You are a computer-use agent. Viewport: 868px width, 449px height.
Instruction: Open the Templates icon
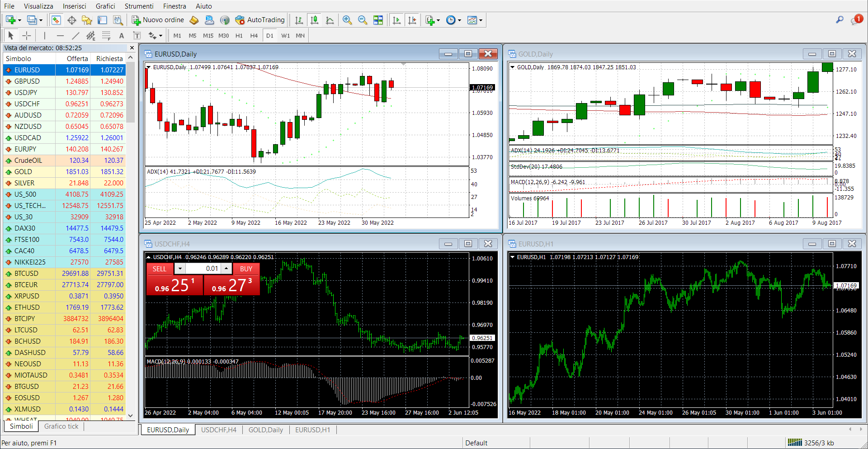[x=472, y=20]
